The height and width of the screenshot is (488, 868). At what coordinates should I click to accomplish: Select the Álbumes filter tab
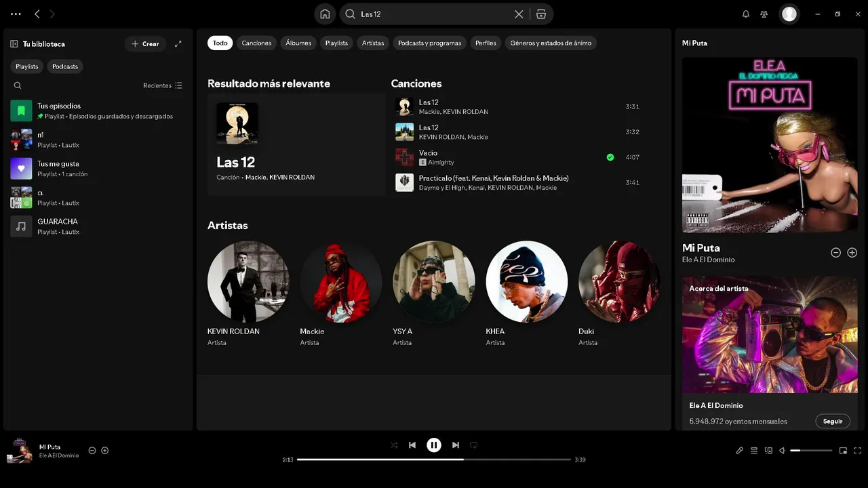pyautogui.click(x=298, y=43)
